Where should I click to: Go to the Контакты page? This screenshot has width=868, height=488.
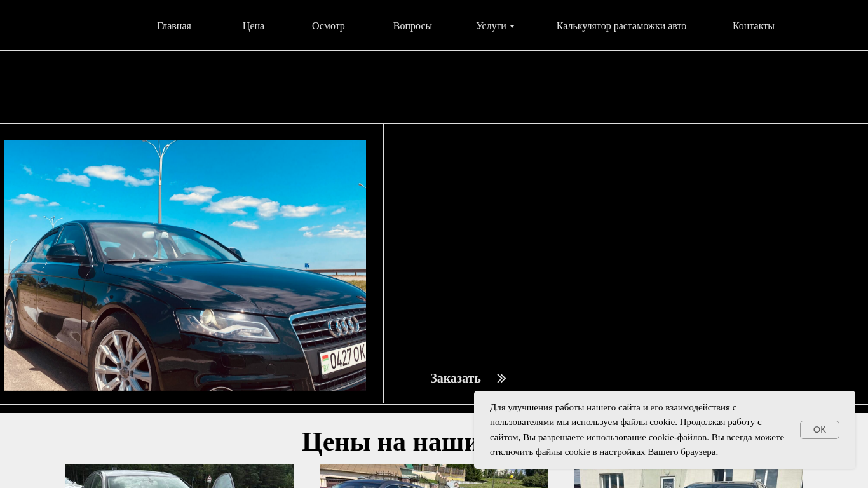(x=754, y=26)
